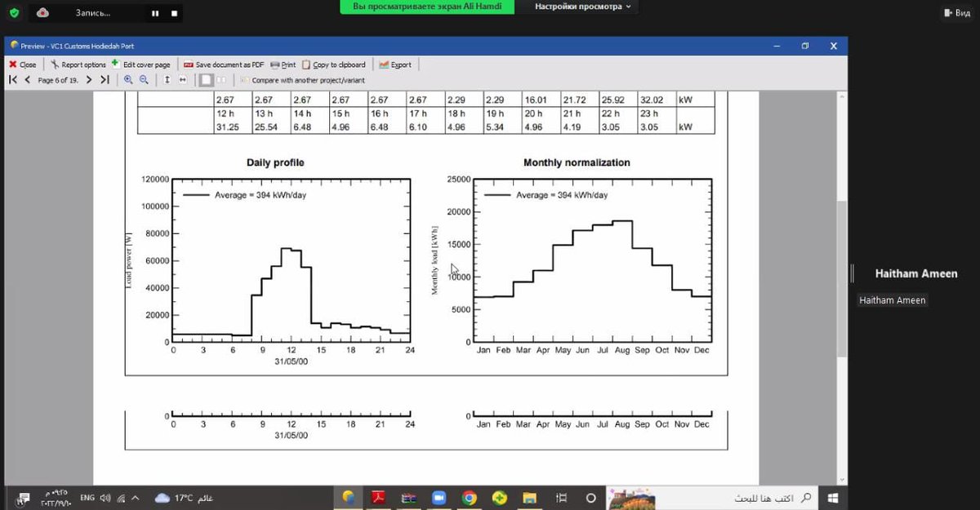Fit page height icon
This screenshot has height=510, width=980.
pos(167,80)
